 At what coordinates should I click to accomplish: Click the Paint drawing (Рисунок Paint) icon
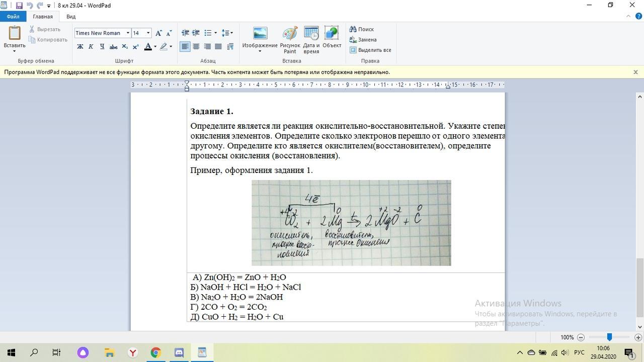click(290, 34)
